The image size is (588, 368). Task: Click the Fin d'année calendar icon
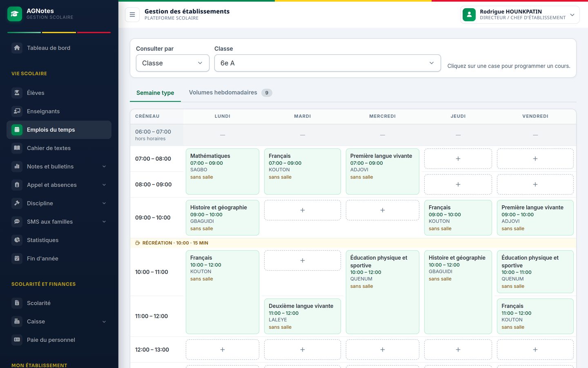(17, 258)
